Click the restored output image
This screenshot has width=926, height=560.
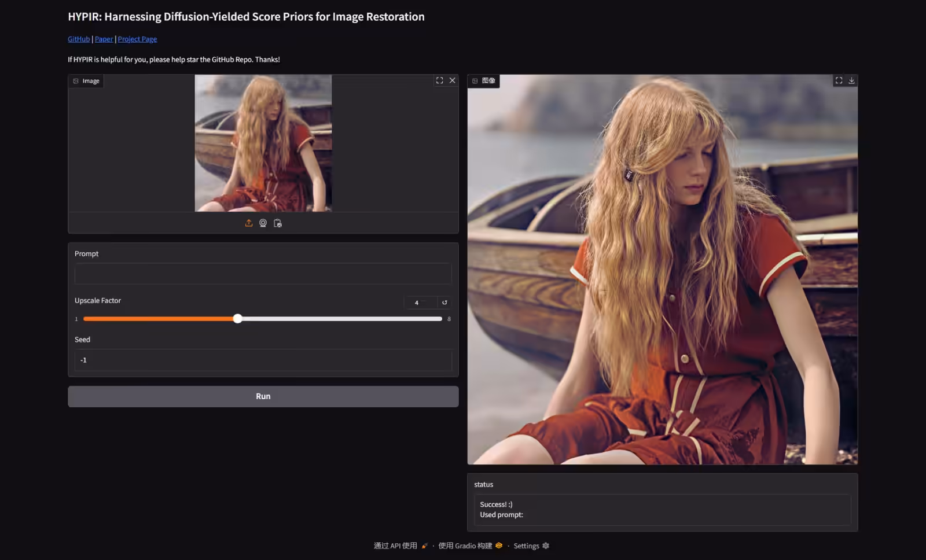click(x=662, y=269)
